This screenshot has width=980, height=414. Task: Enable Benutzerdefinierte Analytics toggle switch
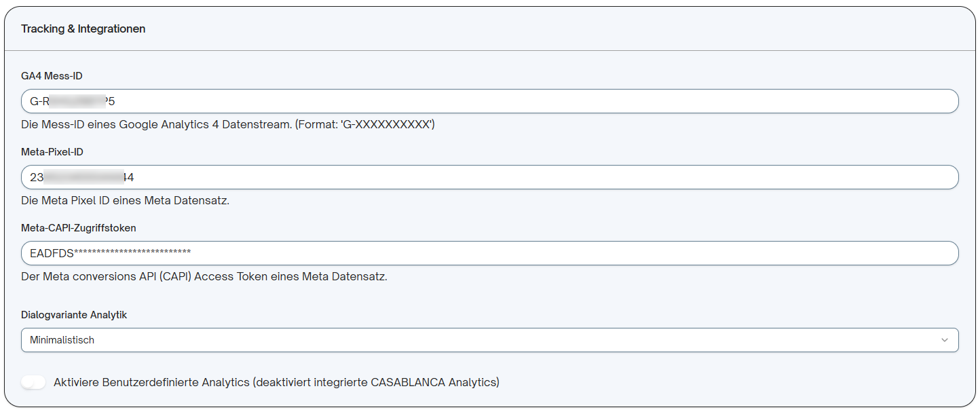point(33,382)
